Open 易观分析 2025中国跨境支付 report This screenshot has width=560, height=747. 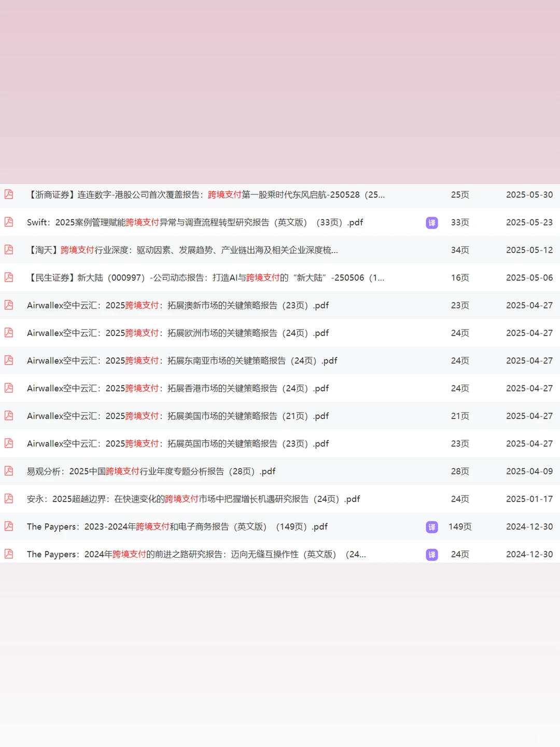[x=151, y=472]
